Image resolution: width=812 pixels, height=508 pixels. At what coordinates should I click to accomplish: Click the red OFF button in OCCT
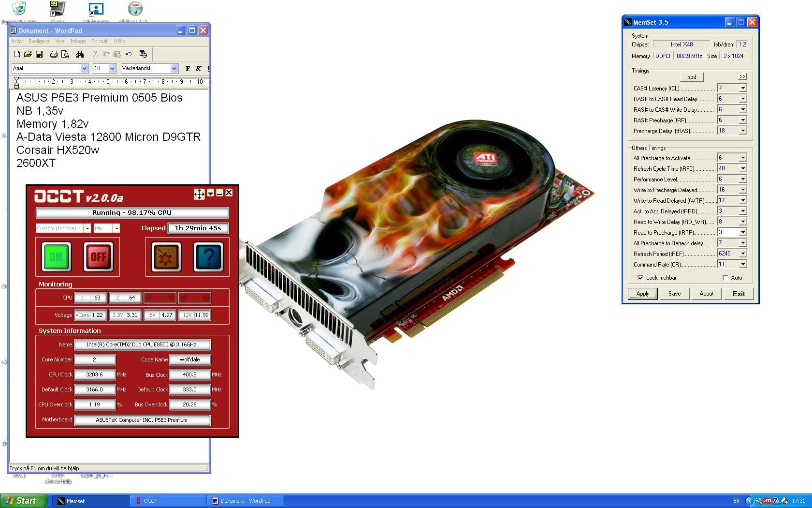[x=99, y=257]
